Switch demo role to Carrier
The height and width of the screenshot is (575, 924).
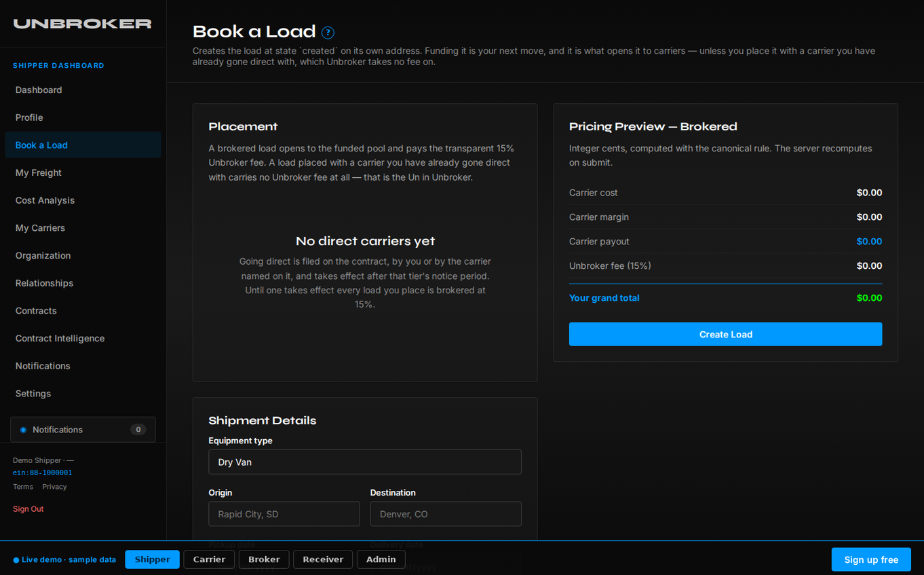(209, 559)
